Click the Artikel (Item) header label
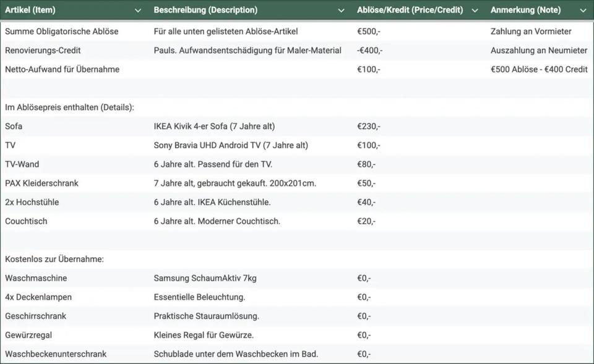The image size is (594, 364). [38, 11]
